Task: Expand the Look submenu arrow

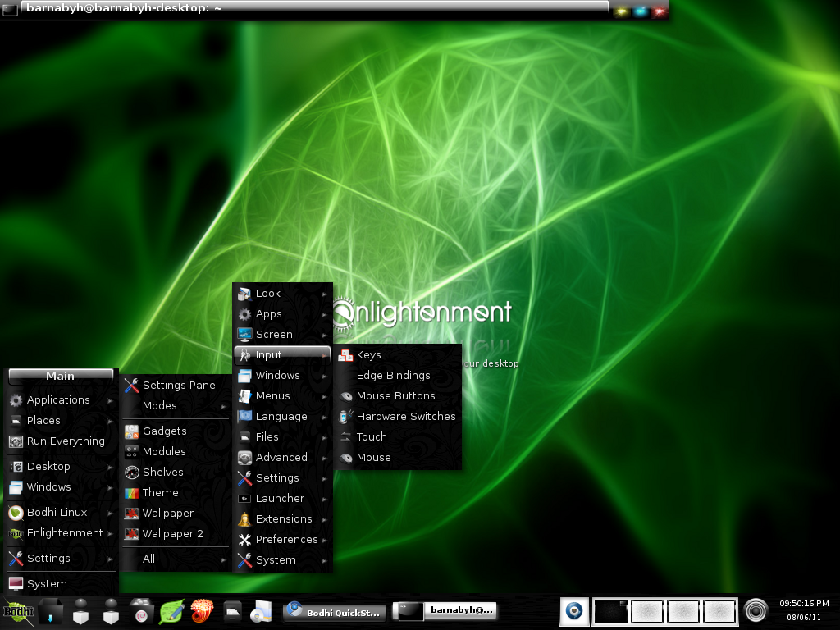Action: [x=324, y=294]
